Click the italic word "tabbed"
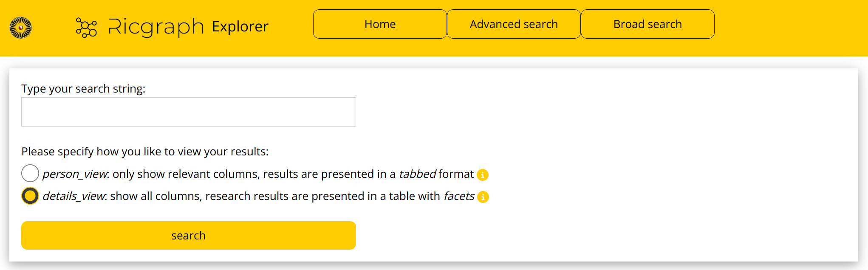 coord(417,174)
